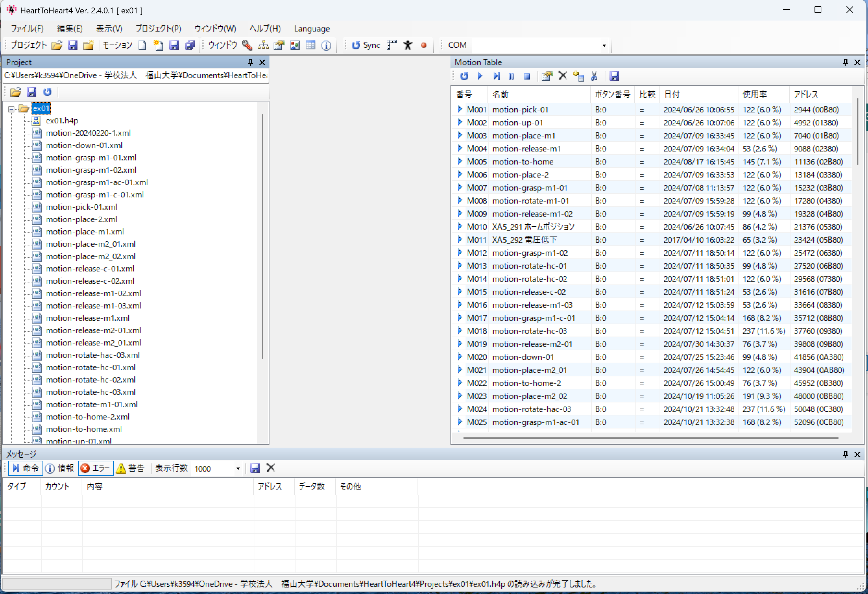Viewport: 868px width, 594px height.
Task: Select motion-grasp-m1-01.xml in project tree
Action: coord(91,158)
